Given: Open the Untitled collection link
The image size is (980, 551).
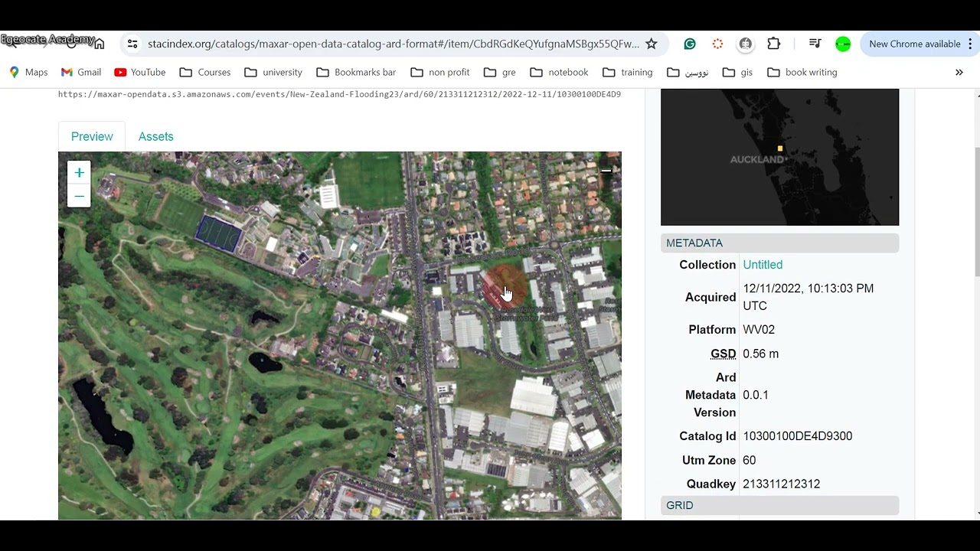Looking at the screenshot, I should click(763, 265).
